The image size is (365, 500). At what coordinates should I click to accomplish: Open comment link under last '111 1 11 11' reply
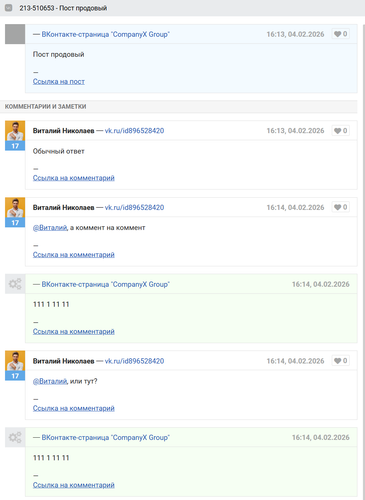[x=74, y=485]
